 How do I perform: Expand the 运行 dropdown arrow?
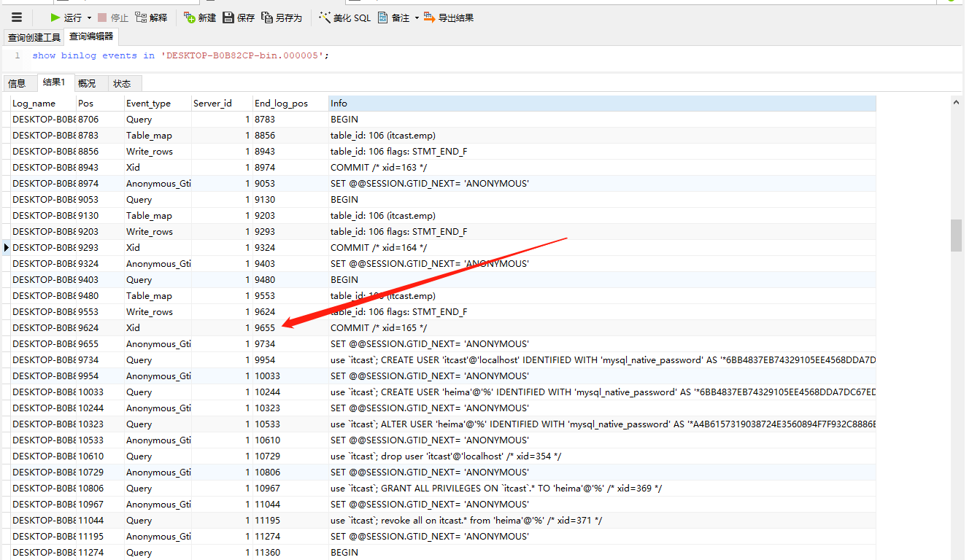(89, 17)
